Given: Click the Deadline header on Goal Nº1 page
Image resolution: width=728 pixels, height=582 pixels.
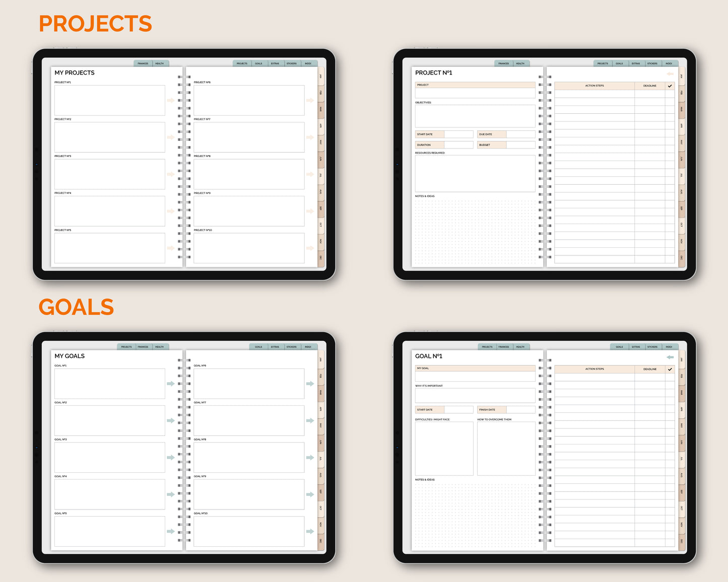Looking at the screenshot, I should pyautogui.click(x=650, y=370).
